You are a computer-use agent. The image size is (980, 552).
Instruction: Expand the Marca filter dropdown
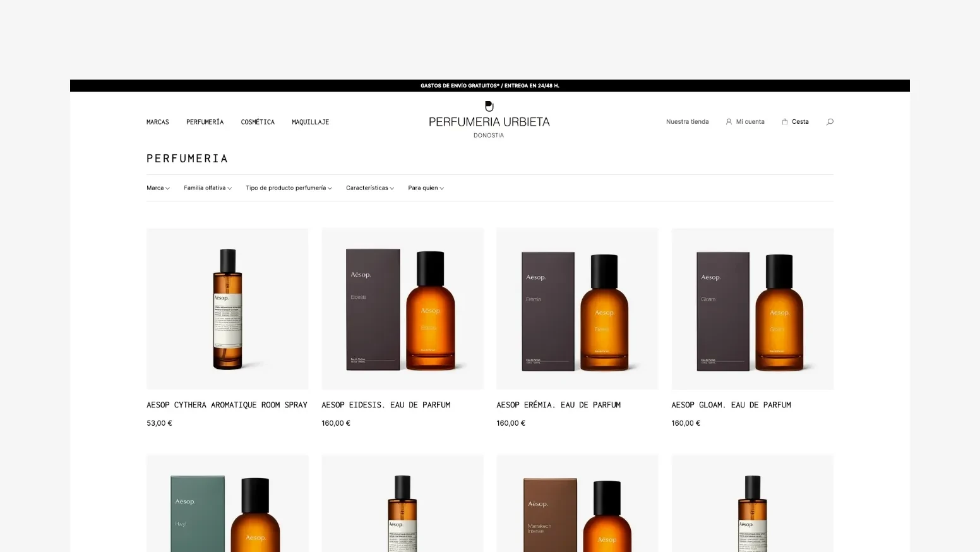tap(158, 188)
